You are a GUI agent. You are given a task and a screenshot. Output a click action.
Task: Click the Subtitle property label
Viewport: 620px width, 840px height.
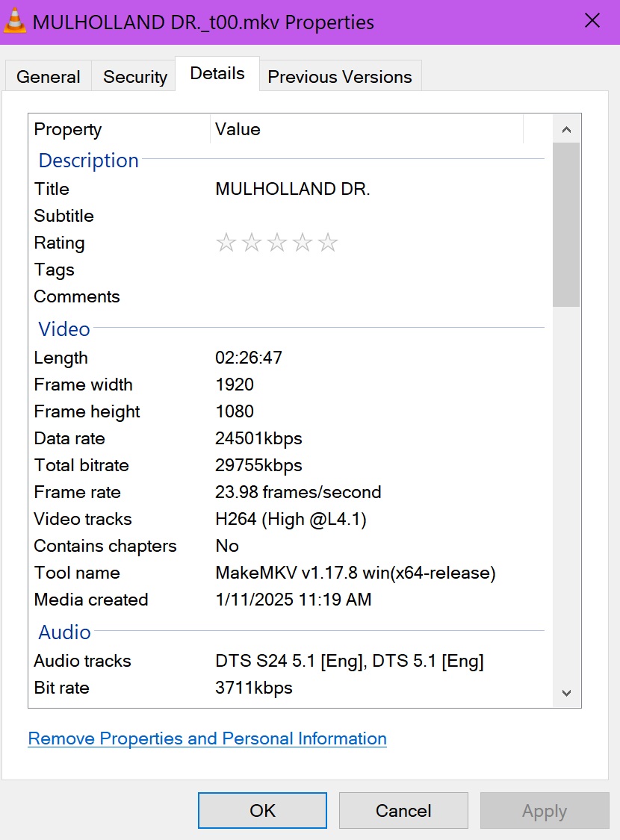click(63, 215)
